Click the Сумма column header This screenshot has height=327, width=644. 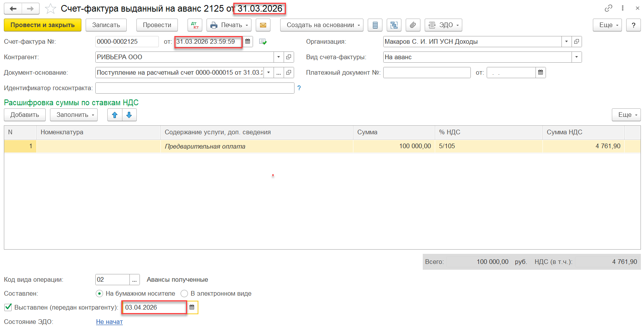394,132
